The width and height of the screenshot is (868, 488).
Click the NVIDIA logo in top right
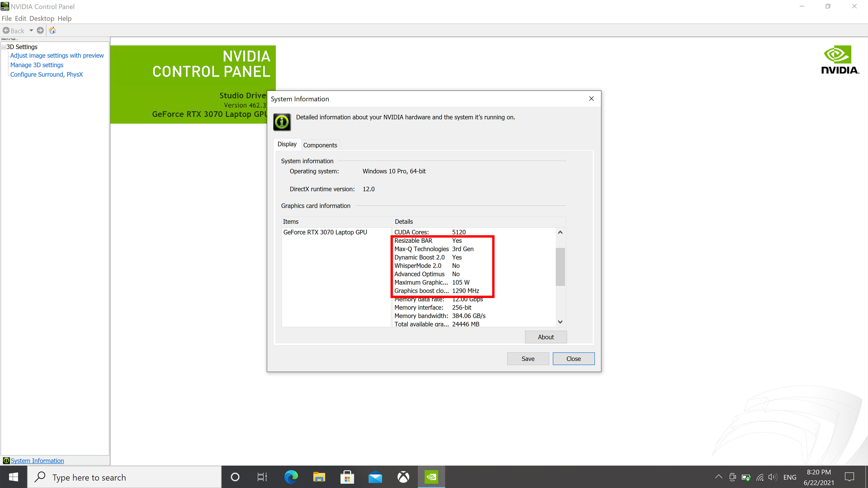click(x=840, y=60)
